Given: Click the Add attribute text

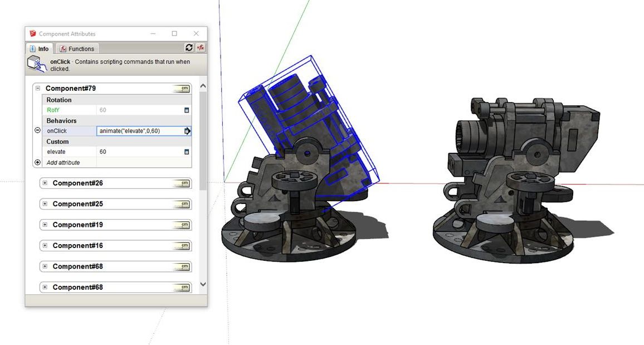Looking at the screenshot, I should tap(64, 163).
